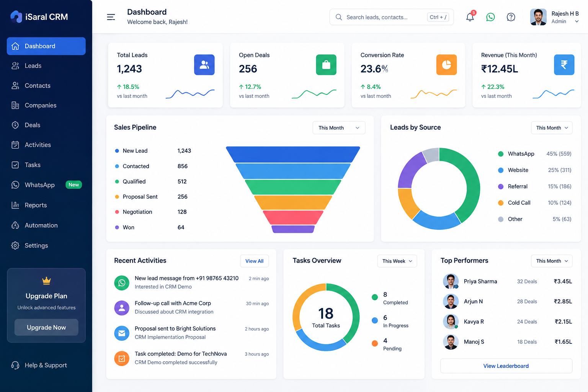Screen dimensions: 588x392
Task: Open Tasks Overview This Week dropdown
Action: (397, 261)
